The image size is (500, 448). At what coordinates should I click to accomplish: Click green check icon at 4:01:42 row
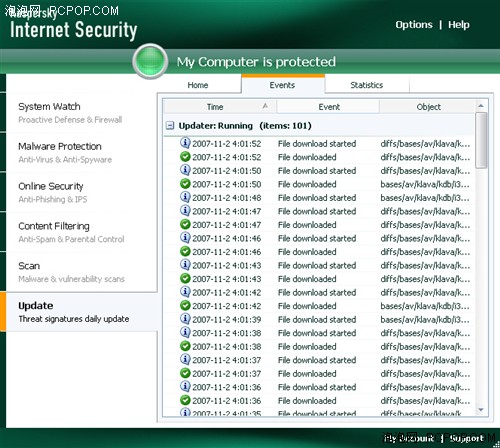185,305
